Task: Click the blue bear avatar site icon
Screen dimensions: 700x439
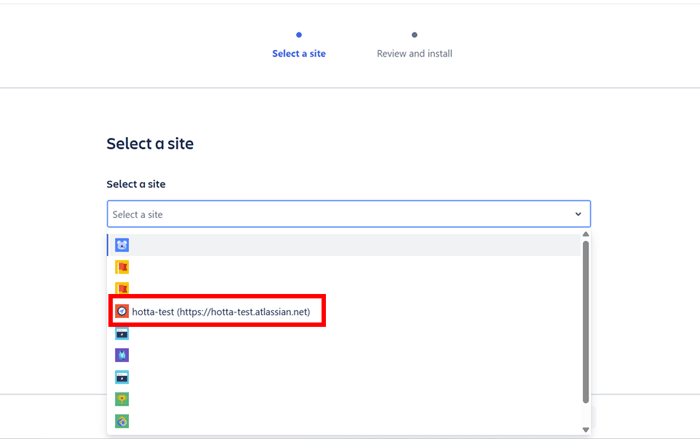Action: coord(122,245)
